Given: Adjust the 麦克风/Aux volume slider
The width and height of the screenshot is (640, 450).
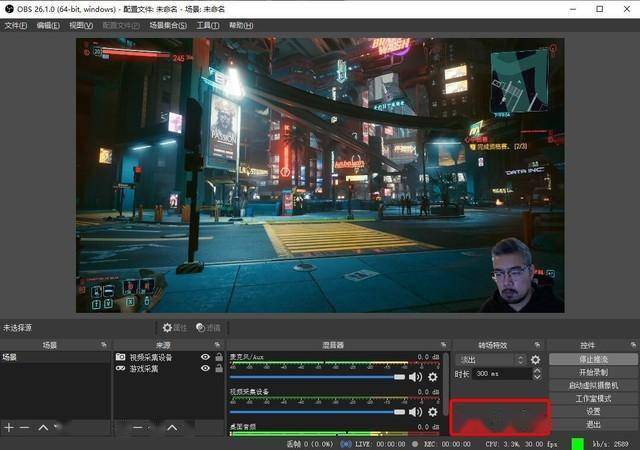Looking at the screenshot, I should (318, 377).
